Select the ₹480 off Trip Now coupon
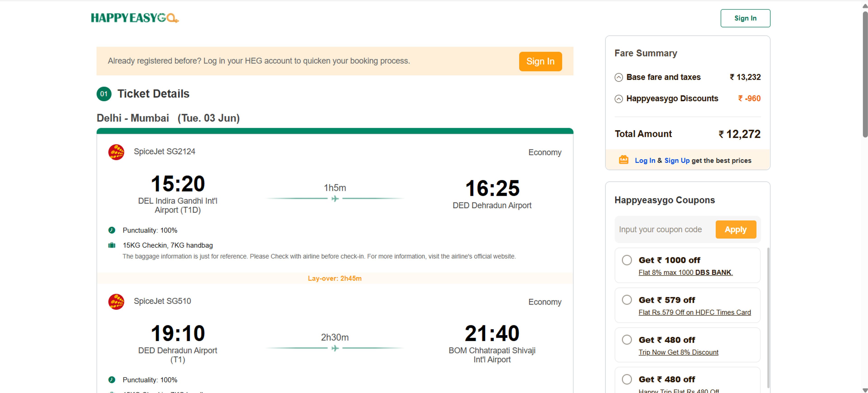Viewport: 868px width, 393px height. point(627,340)
